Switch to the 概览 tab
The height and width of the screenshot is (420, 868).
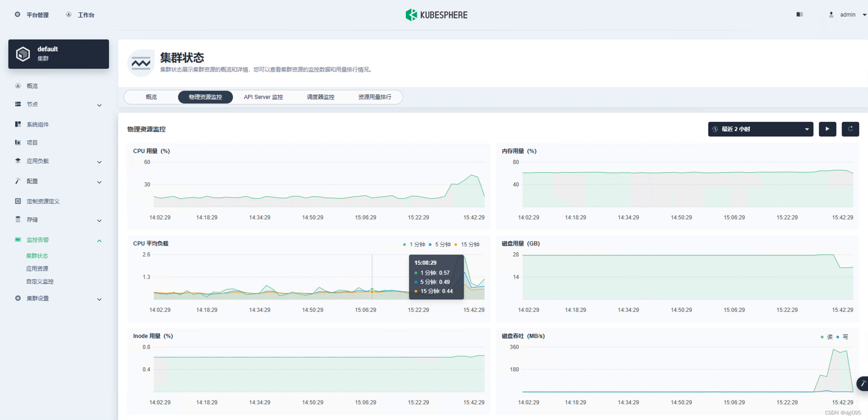151,97
